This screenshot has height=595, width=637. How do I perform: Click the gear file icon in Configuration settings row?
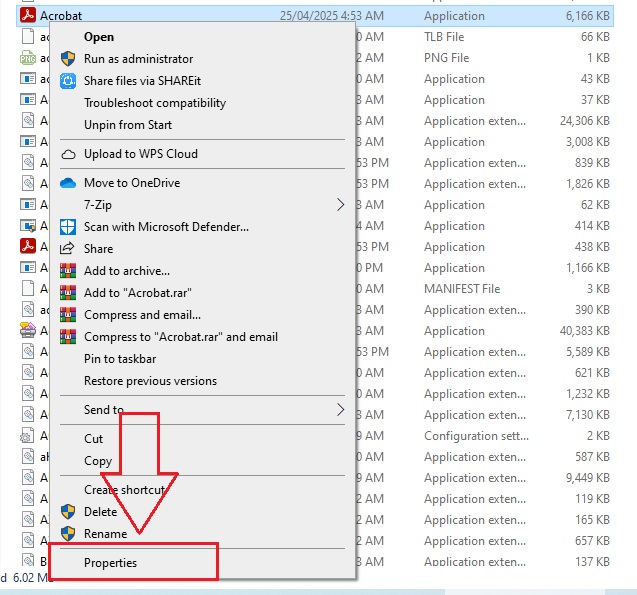[27, 435]
